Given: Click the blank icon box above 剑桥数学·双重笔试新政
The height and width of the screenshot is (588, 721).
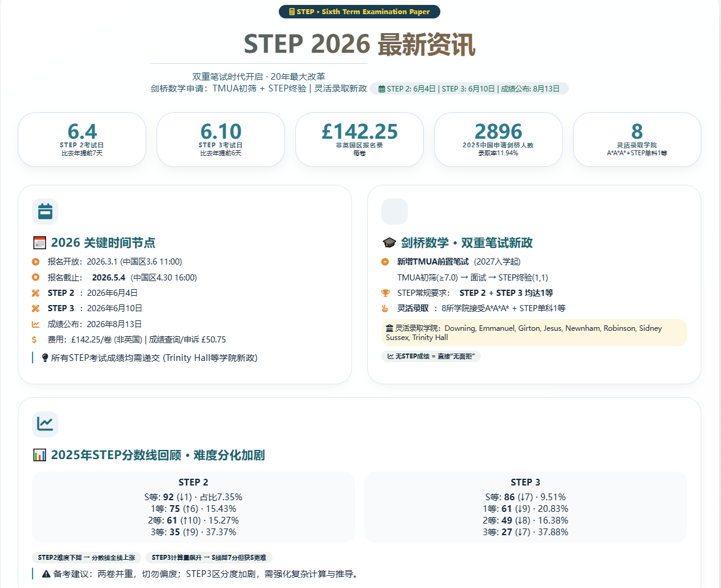Looking at the screenshot, I should tap(394, 211).
